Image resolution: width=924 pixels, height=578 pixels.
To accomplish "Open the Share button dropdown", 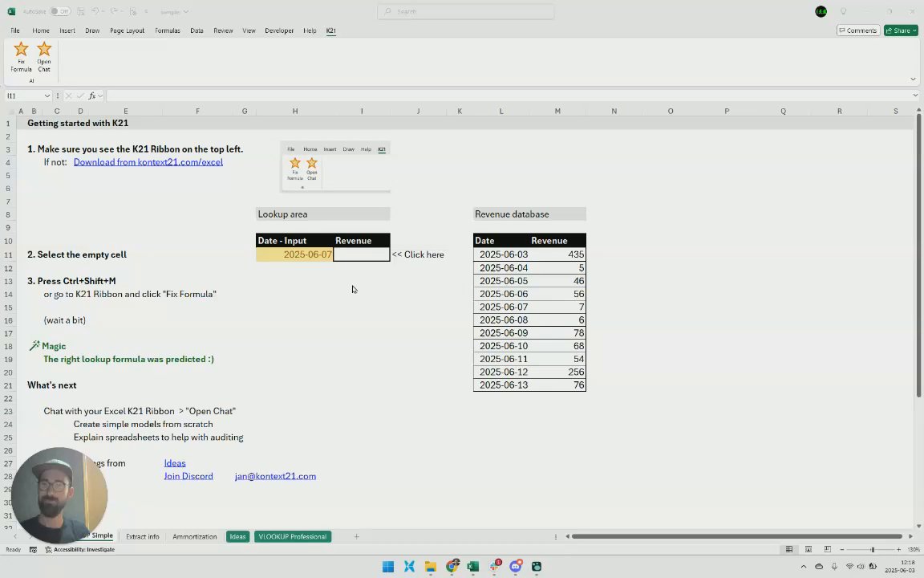I will click(x=915, y=31).
